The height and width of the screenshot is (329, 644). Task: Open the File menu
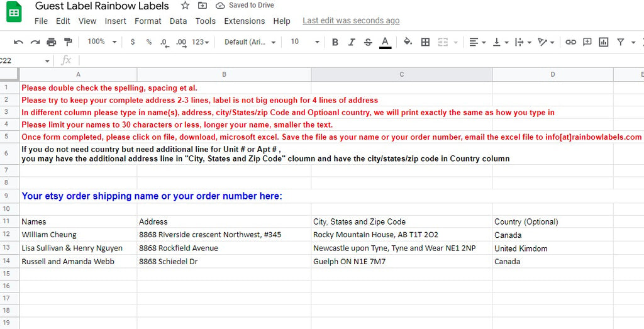click(41, 21)
